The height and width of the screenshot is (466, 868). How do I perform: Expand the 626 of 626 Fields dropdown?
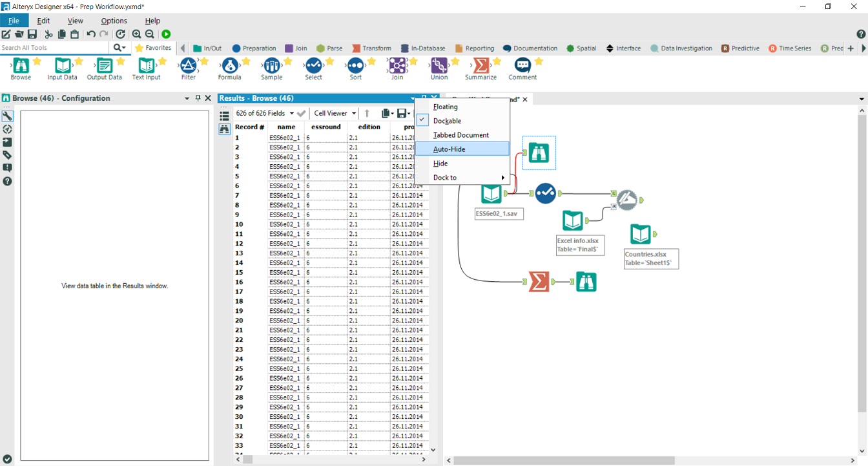coord(265,113)
